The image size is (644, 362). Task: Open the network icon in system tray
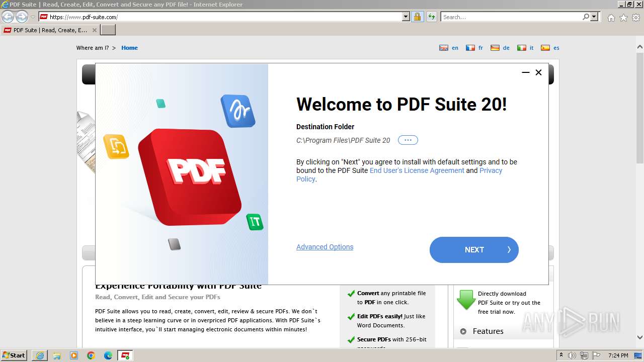click(x=584, y=355)
